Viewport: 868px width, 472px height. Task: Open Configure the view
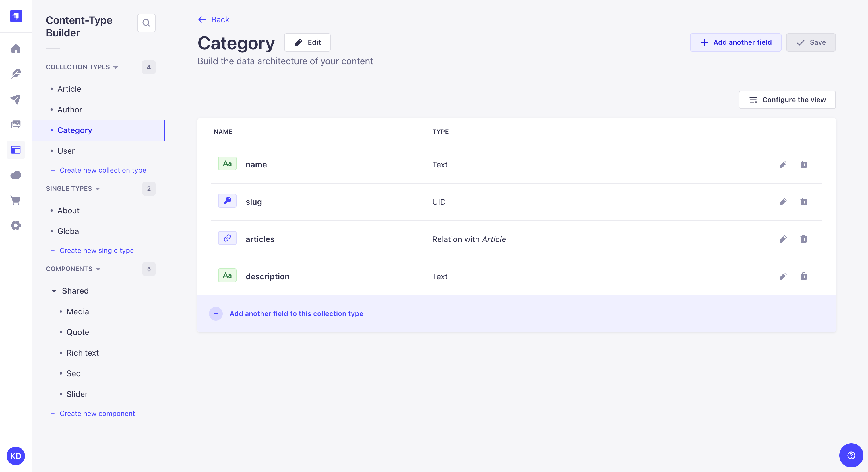pyautogui.click(x=787, y=100)
